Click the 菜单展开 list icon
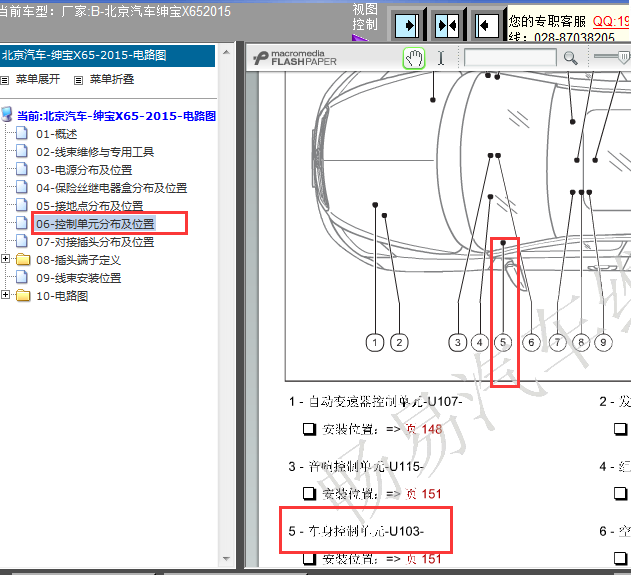This screenshot has width=631, height=575. (x=4, y=80)
